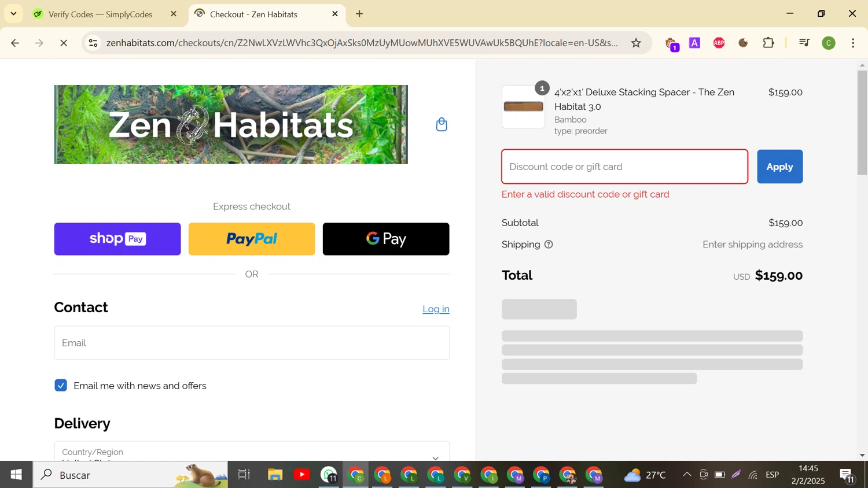Image resolution: width=868 pixels, height=488 pixels.
Task: Click the address bar URL
Action: pos(362,43)
